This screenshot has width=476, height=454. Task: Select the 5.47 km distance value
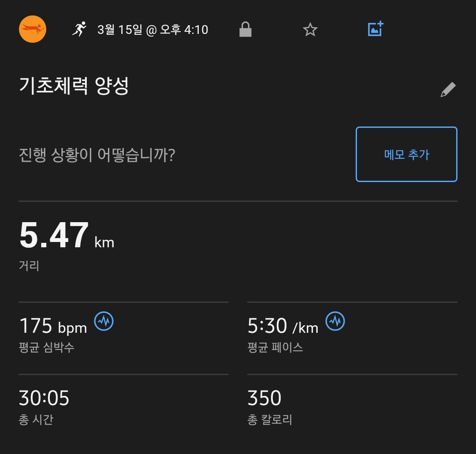[x=67, y=235]
